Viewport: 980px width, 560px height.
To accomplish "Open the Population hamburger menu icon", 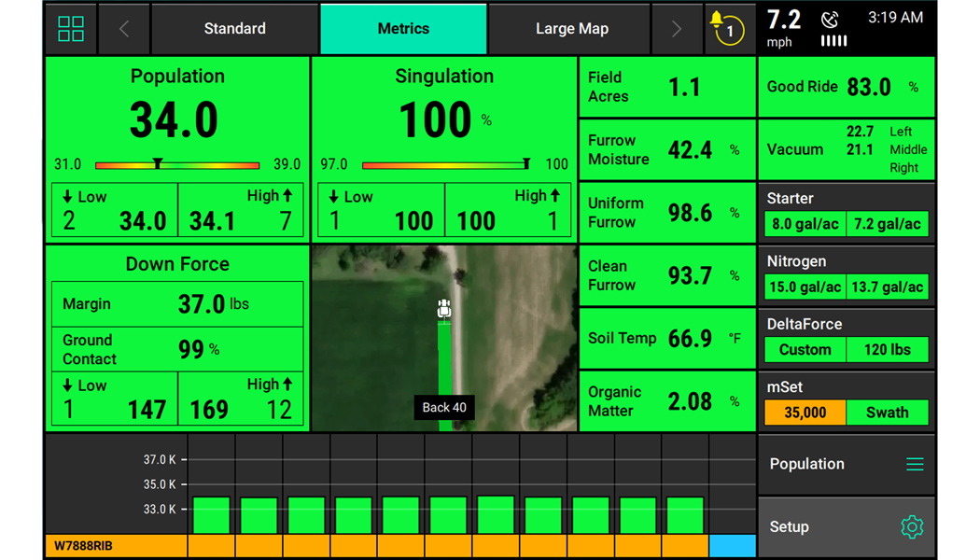I will (x=914, y=464).
